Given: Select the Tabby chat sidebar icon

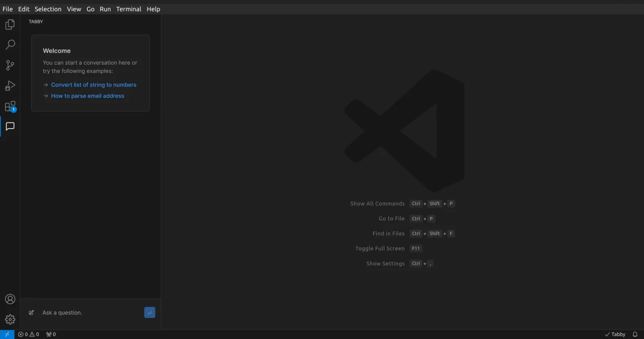Looking at the screenshot, I should pyautogui.click(x=10, y=127).
